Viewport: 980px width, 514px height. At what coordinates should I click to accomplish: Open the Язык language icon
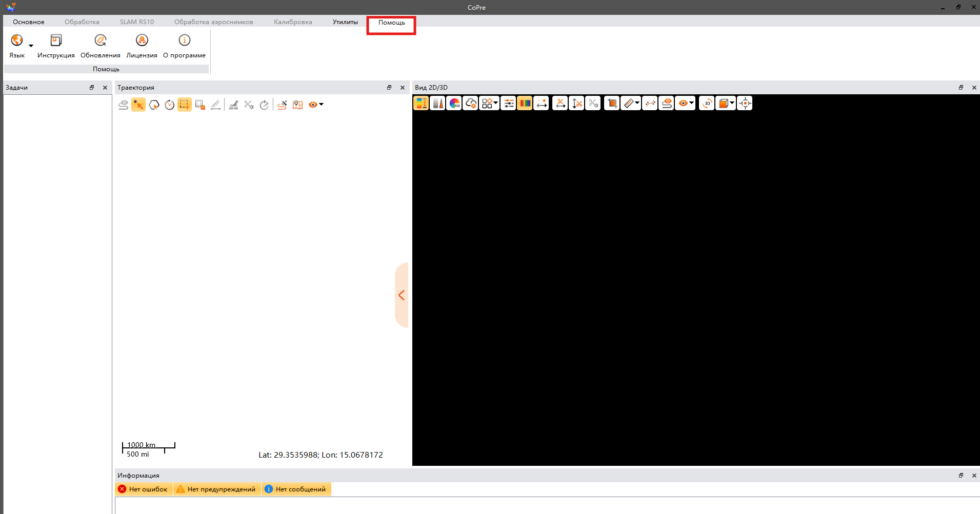[x=17, y=40]
